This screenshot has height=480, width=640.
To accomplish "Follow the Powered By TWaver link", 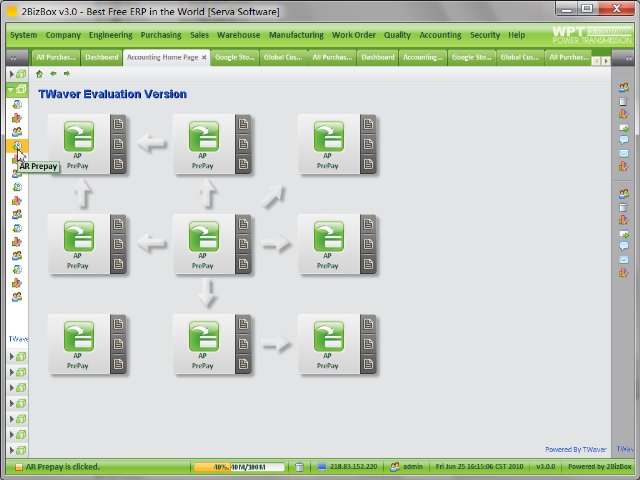I will pos(576,449).
